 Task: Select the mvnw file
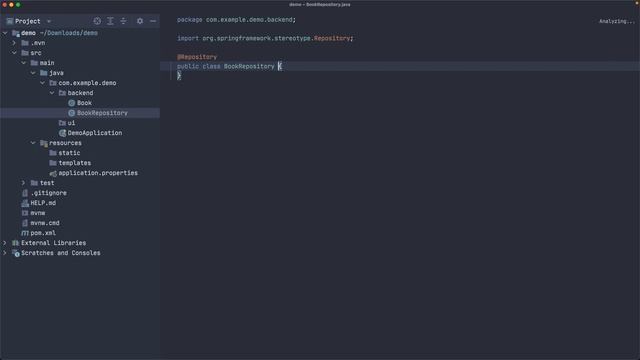(x=38, y=213)
